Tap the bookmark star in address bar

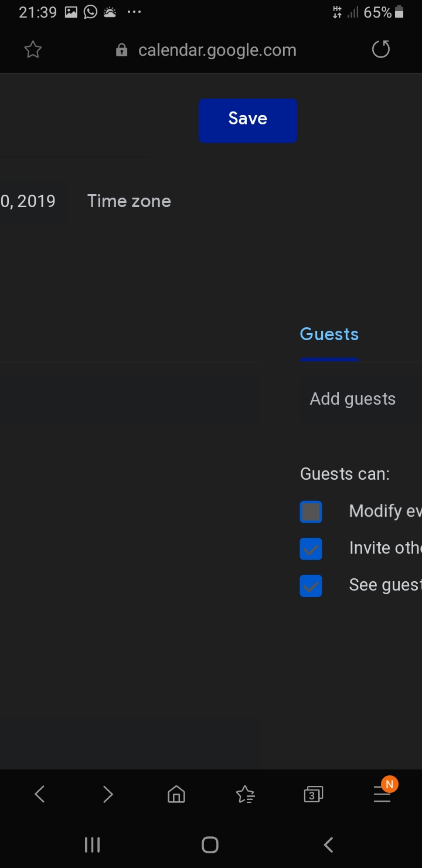[x=33, y=50]
